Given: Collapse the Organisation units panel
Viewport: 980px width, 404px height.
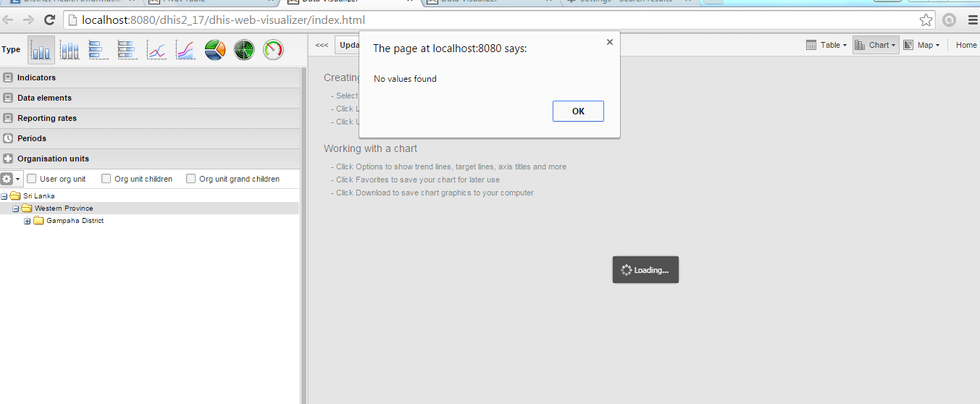Looking at the screenshot, I should (x=150, y=159).
